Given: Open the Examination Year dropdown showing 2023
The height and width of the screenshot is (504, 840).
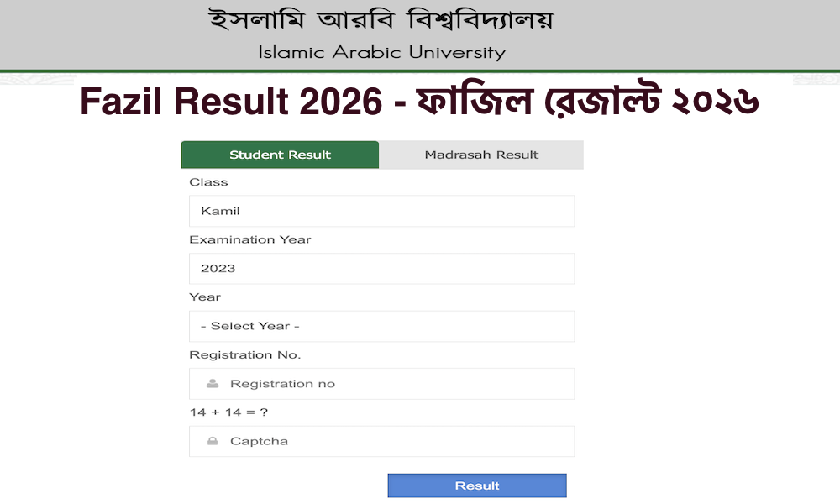Looking at the screenshot, I should tap(381, 268).
